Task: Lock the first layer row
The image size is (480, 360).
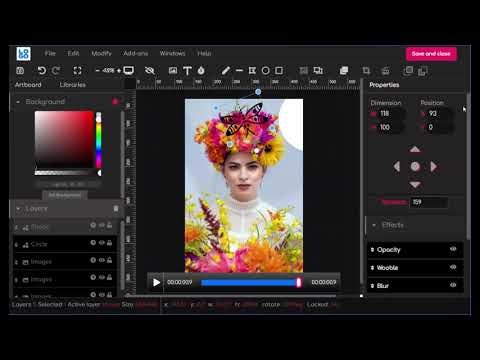Action: pyautogui.click(x=109, y=225)
